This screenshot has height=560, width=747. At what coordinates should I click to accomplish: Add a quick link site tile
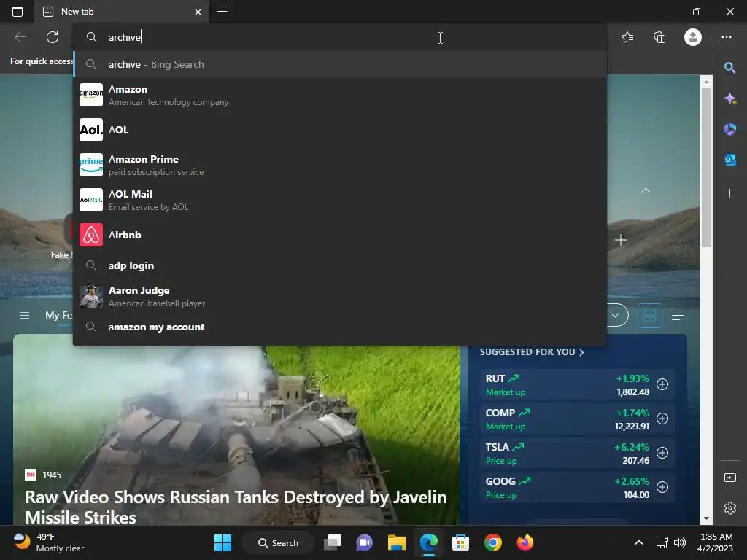620,240
